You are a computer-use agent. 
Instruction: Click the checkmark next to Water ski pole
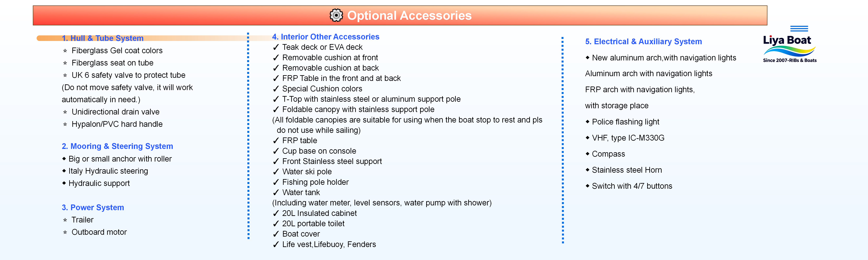(276, 172)
